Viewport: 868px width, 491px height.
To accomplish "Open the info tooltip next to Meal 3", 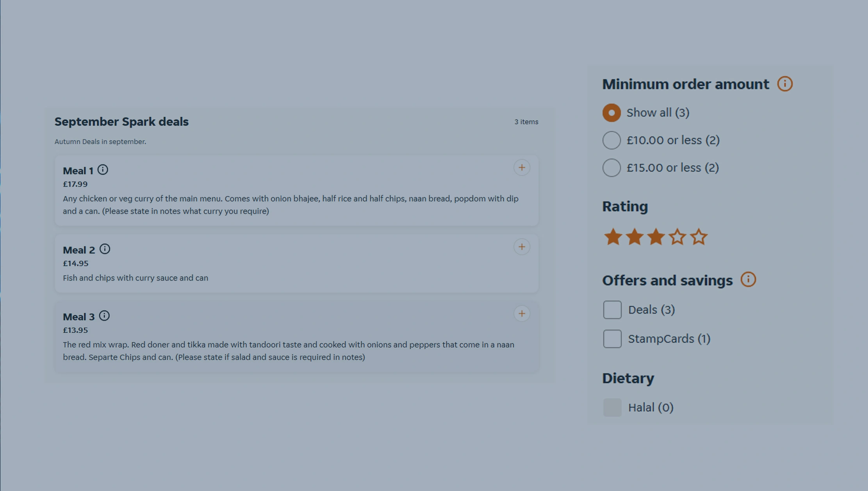I will tap(104, 316).
